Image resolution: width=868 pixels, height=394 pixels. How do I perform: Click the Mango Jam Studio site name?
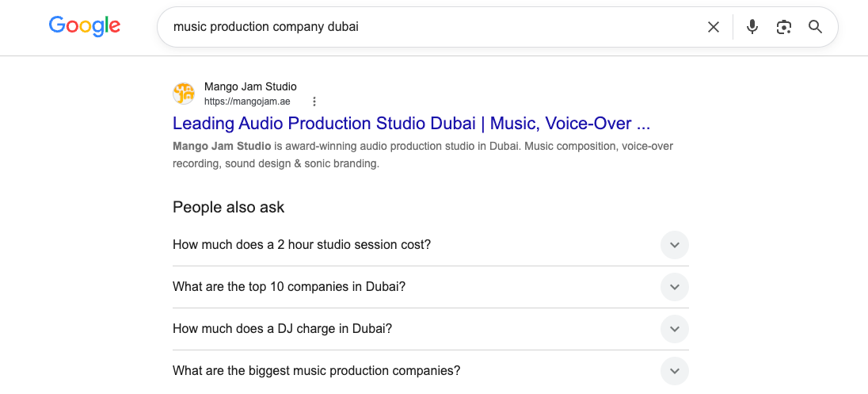[x=250, y=86]
